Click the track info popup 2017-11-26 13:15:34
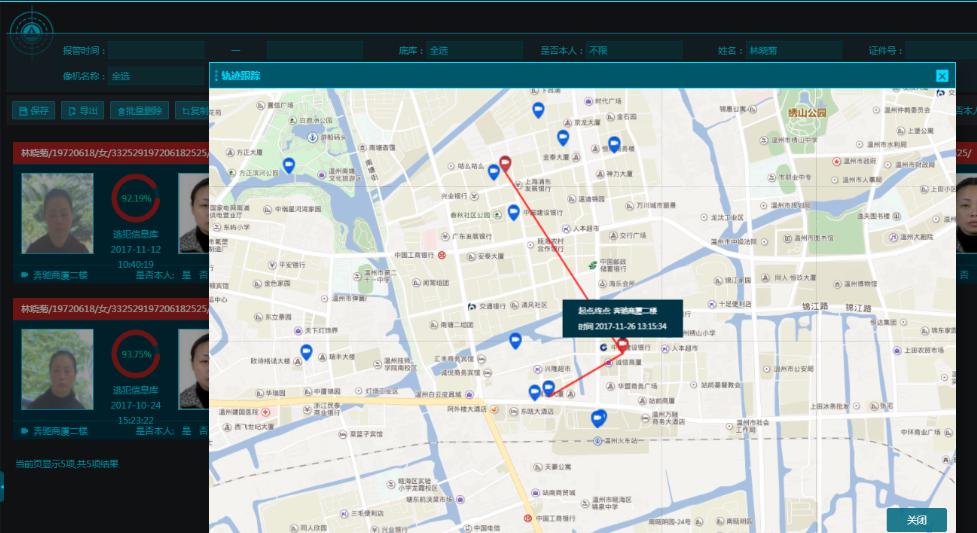The image size is (977, 533). pyautogui.click(x=622, y=319)
